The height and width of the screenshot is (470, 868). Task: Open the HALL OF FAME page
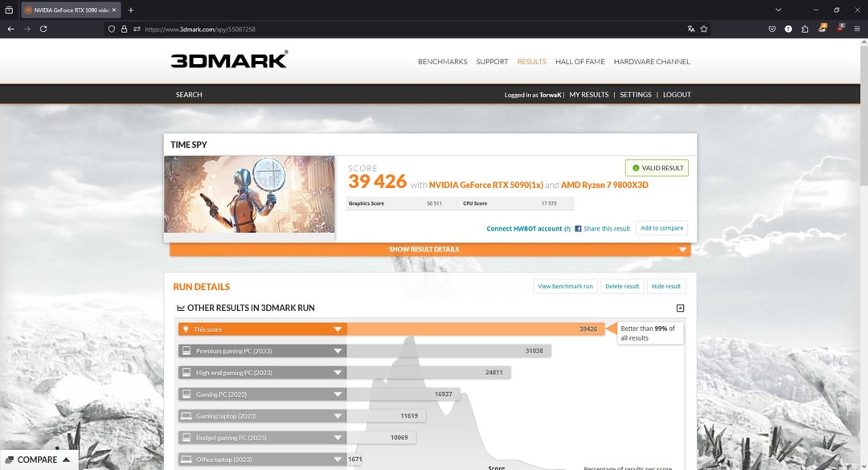point(580,61)
